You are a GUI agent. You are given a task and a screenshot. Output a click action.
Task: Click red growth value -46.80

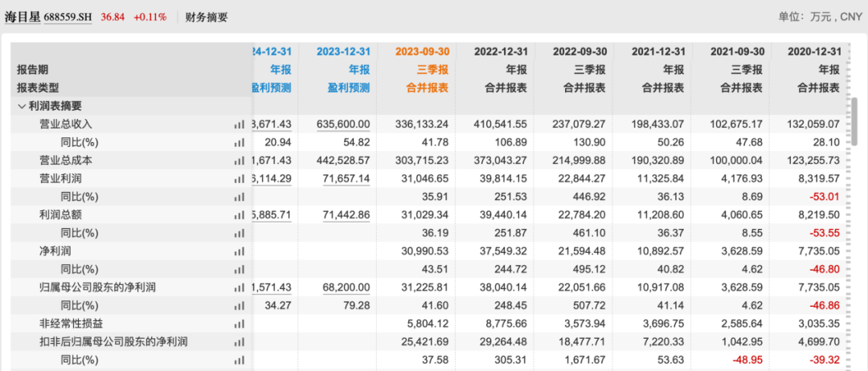pos(826,269)
